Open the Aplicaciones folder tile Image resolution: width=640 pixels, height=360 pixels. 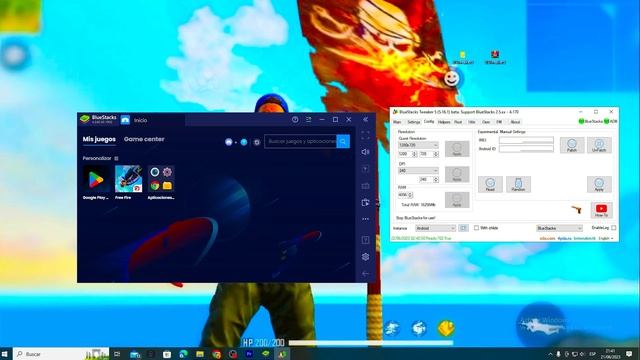pos(161,179)
